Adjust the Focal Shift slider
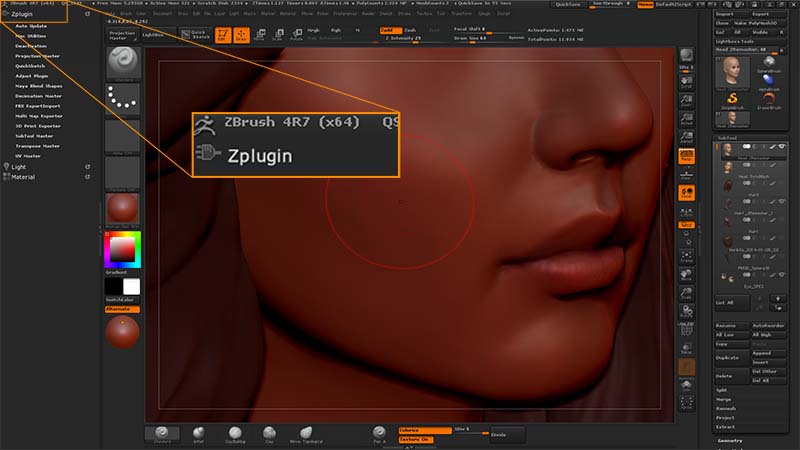800x450 pixels. [489, 30]
